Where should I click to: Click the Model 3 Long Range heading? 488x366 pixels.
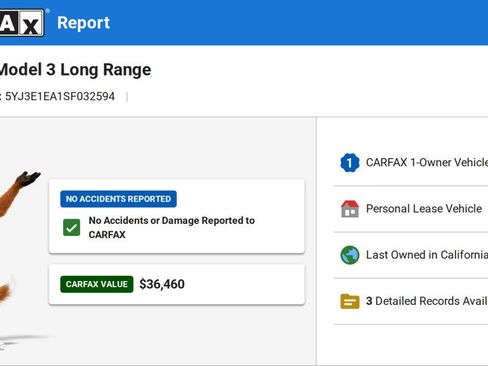[x=75, y=70]
